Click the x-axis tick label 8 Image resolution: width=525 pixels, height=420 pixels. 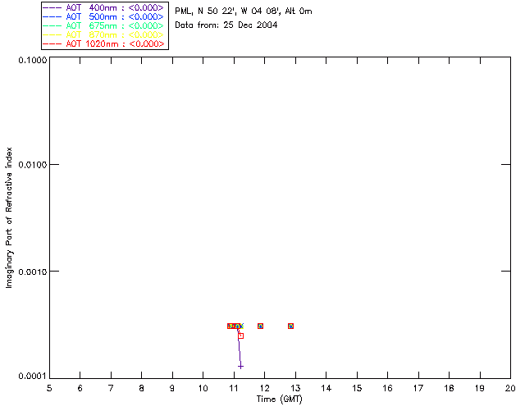pyautogui.click(x=142, y=388)
